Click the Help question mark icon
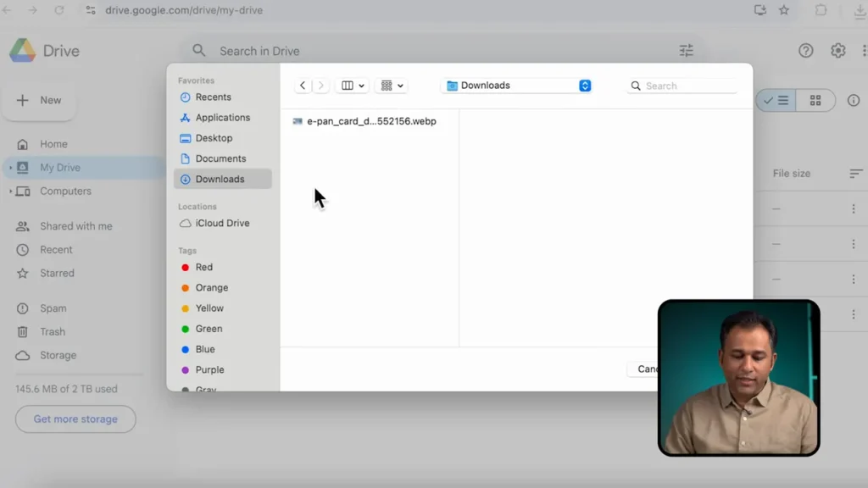Screen dimensions: 868x488 coord(806,51)
